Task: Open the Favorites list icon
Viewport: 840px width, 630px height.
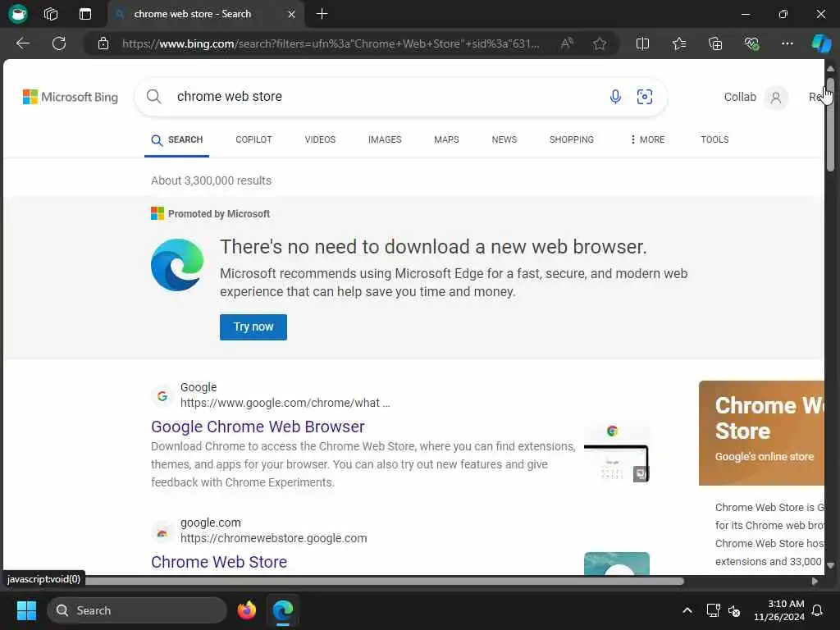Action: [679, 43]
